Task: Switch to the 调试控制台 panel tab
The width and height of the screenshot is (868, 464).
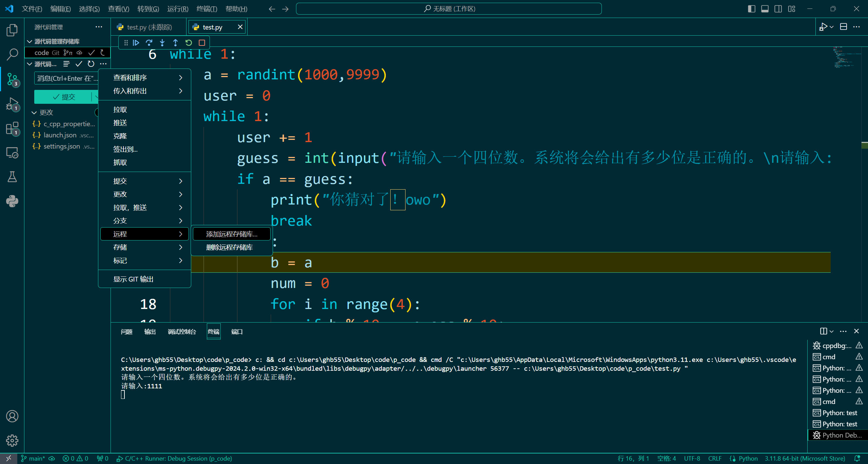Action: [182, 332]
